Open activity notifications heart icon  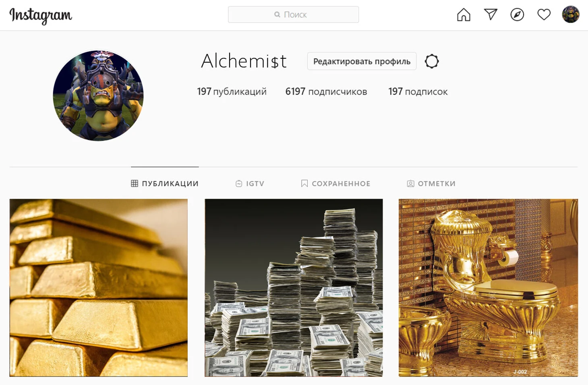pyautogui.click(x=544, y=15)
